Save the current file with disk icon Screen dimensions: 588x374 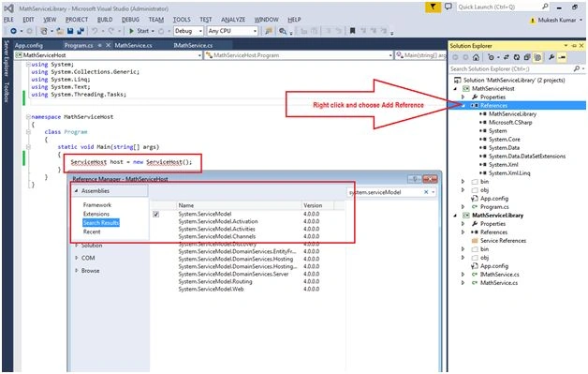[x=70, y=31]
